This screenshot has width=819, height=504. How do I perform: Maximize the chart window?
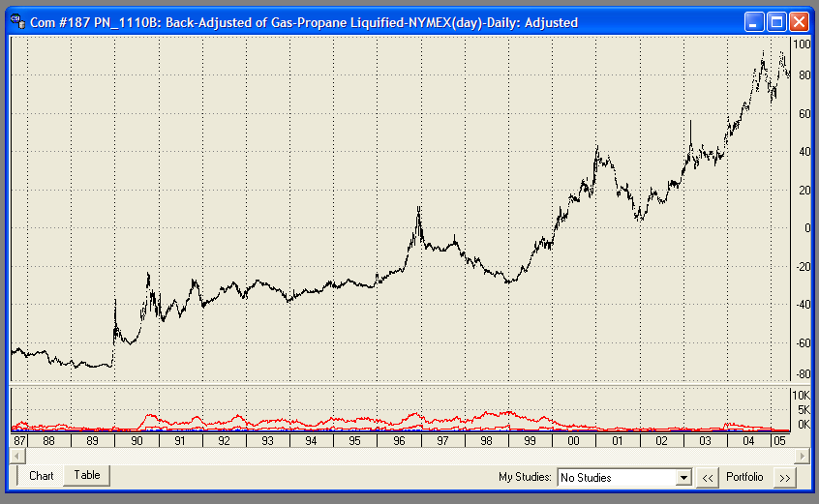coord(777,21)
